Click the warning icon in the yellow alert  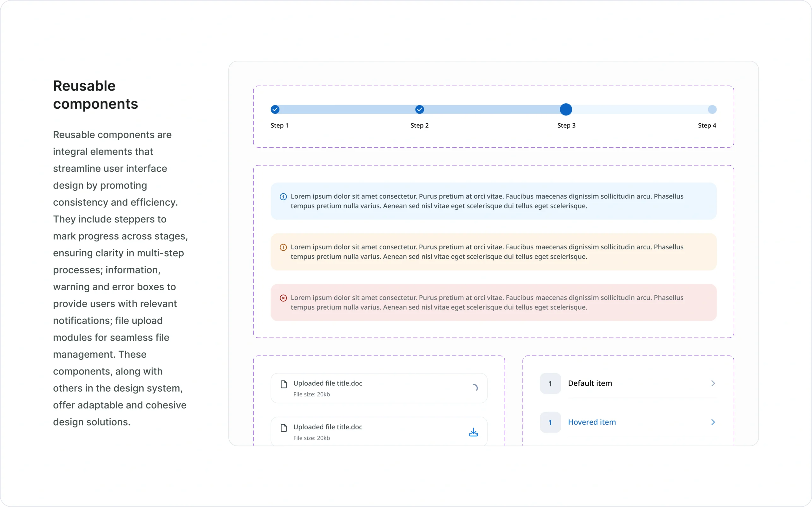pos(284,247)
